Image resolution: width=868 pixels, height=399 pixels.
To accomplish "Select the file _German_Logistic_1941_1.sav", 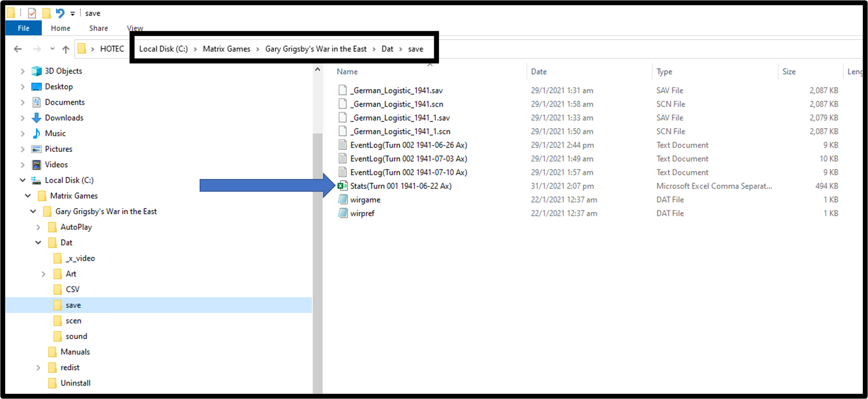I will click(400, 118).
